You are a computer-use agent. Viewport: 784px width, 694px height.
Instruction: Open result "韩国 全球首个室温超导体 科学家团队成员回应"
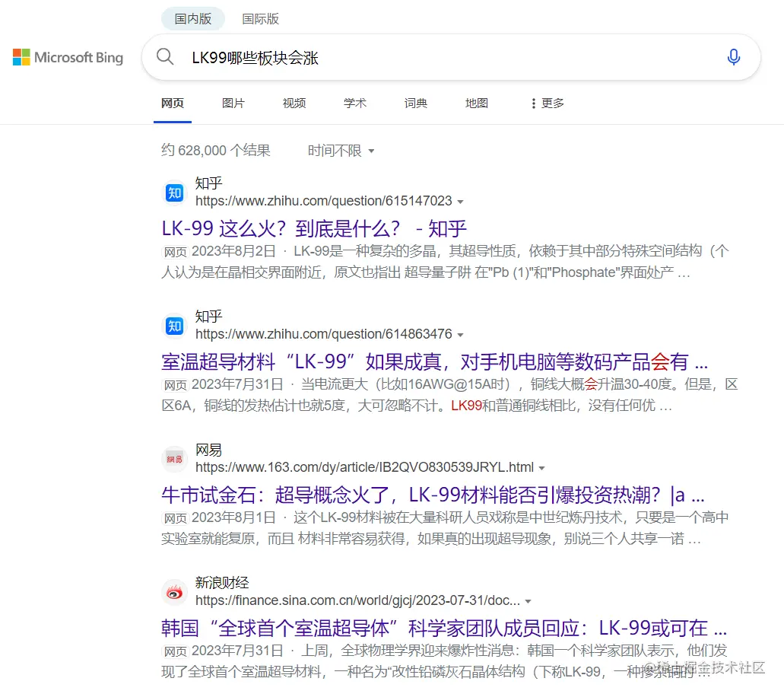coord(444,628)
